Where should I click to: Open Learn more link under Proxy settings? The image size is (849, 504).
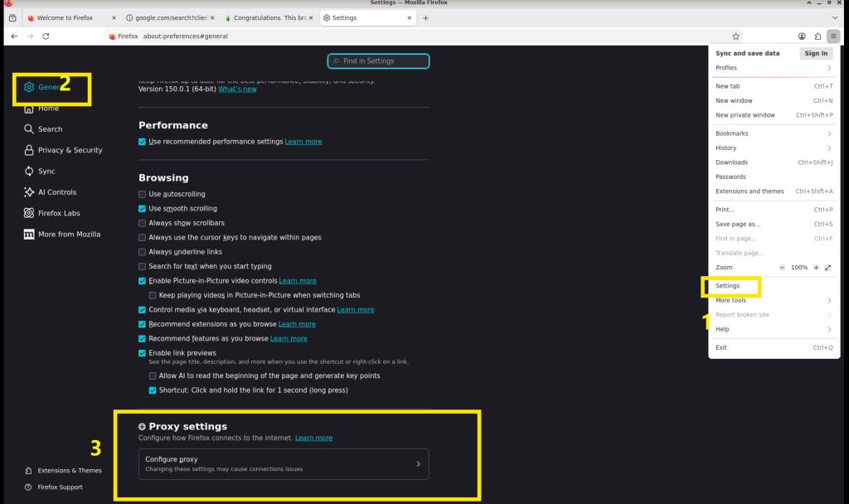(313, 438)
